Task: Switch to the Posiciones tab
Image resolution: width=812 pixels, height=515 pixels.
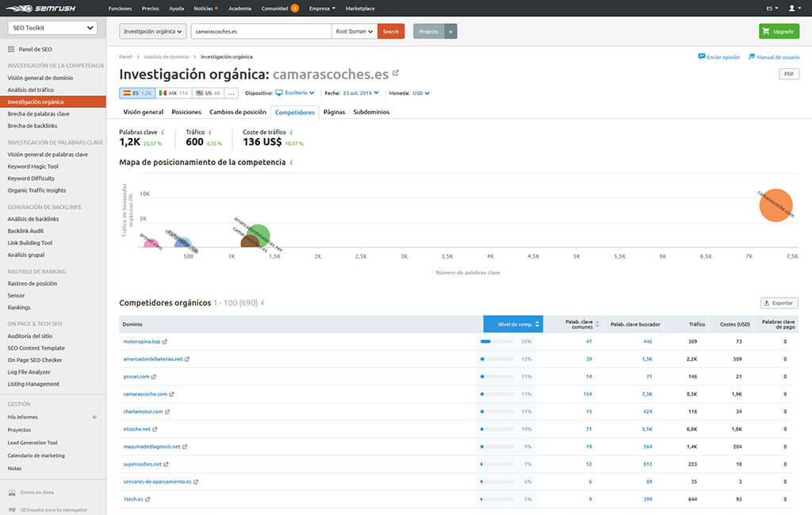Action: coord(186,112)
